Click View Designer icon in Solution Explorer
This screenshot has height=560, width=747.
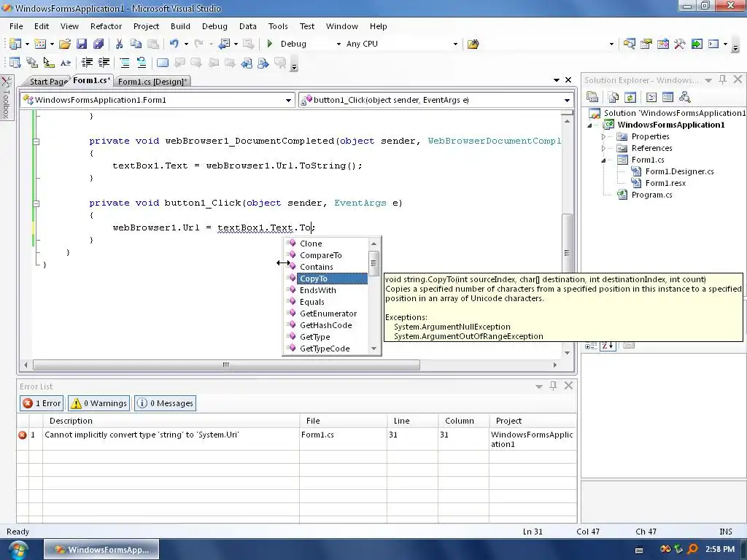pos(668,97)
